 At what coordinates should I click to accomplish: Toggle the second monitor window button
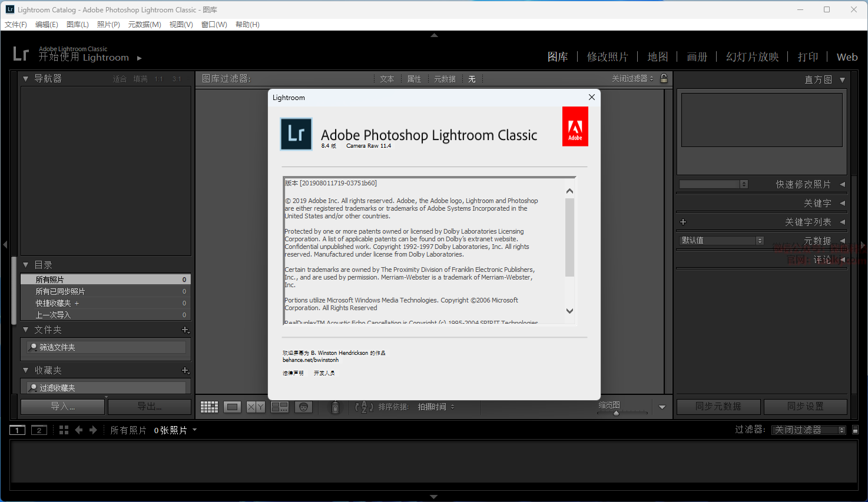pos(39,430)
